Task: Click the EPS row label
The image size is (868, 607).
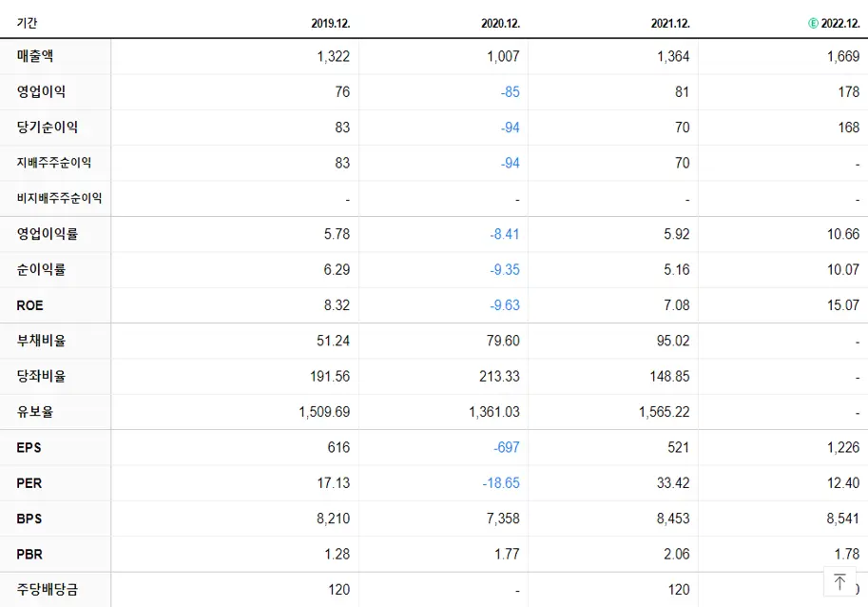Action: coord(29,447)
